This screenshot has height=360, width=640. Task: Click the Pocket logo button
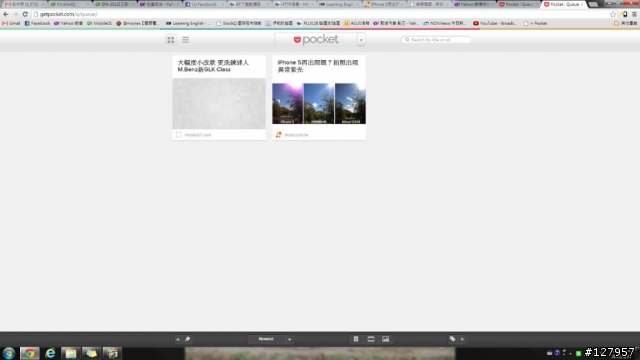[x=316, y=40]
